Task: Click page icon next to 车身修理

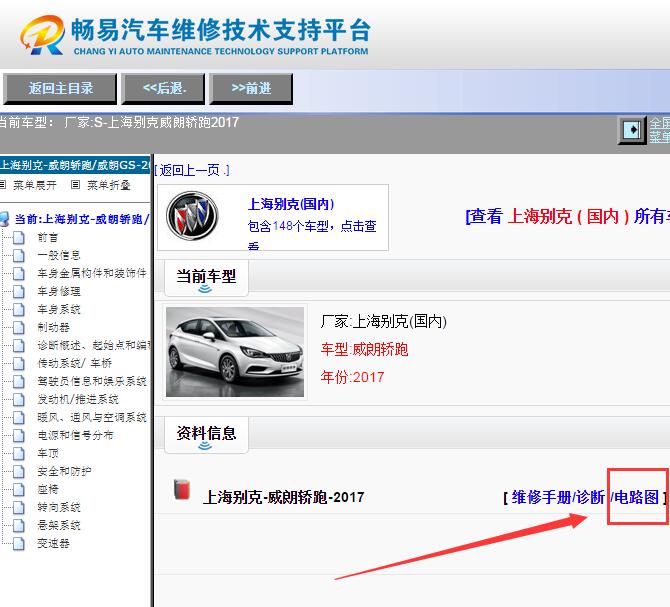Action: [18, 291]
